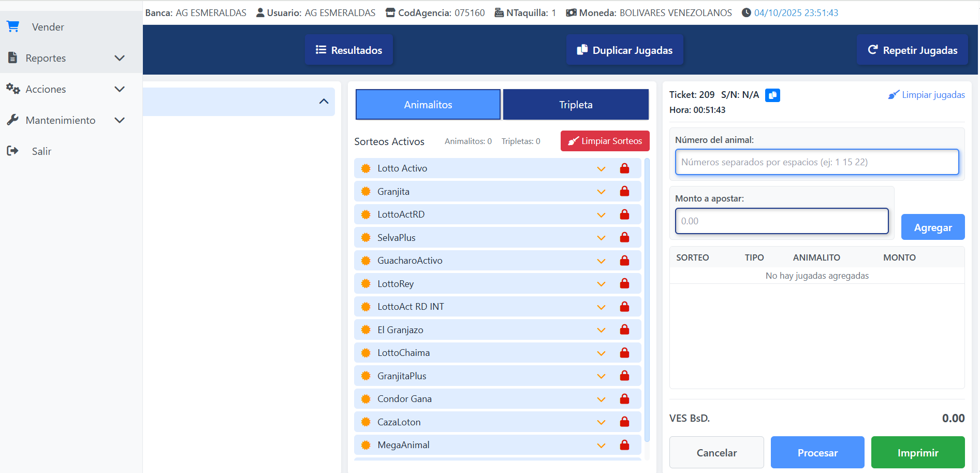Click the sorteos list vertical scrollbar
The height and width of the screenshot is (473, 980).
point(647,300)
